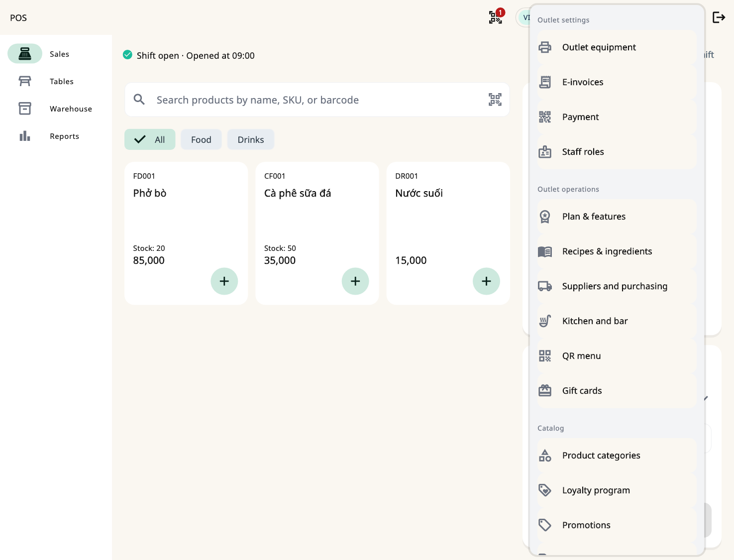Open Gift cards
Image resolution: width=734 pixels, height=560 pixels.
pos(617,391)
